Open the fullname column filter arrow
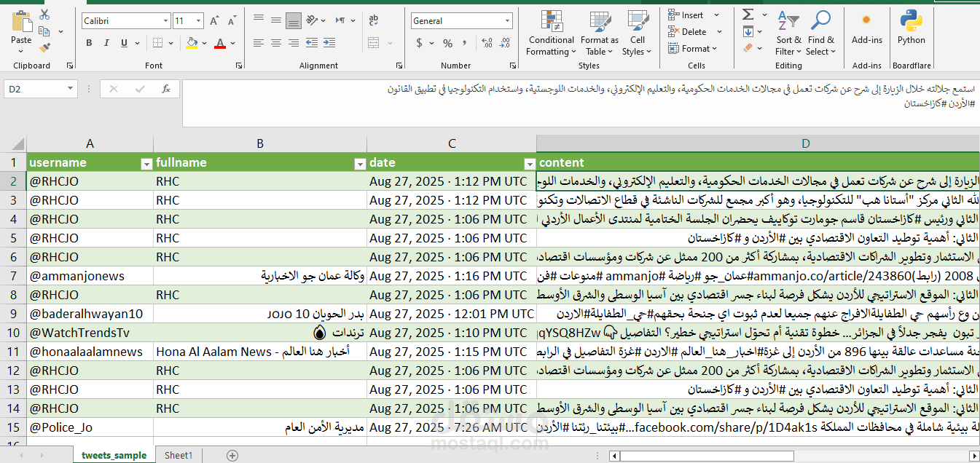Viewport: 980px width, 463px height. (x=359, y=163)
